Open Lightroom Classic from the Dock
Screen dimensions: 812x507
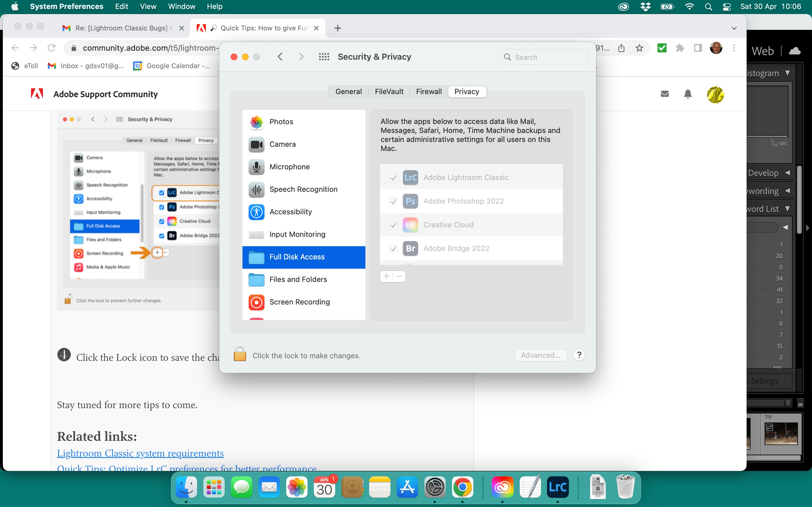pos(557,487)
